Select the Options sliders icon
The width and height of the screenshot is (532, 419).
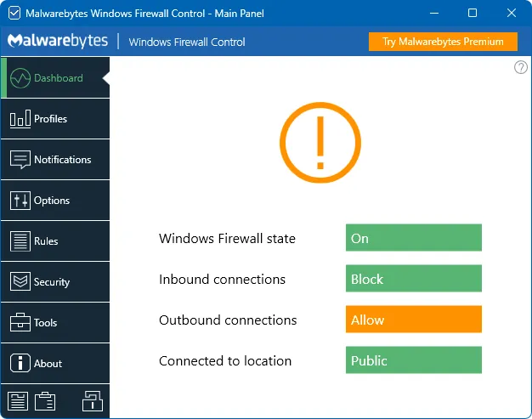pyautogui.click(x=20, y=201)
